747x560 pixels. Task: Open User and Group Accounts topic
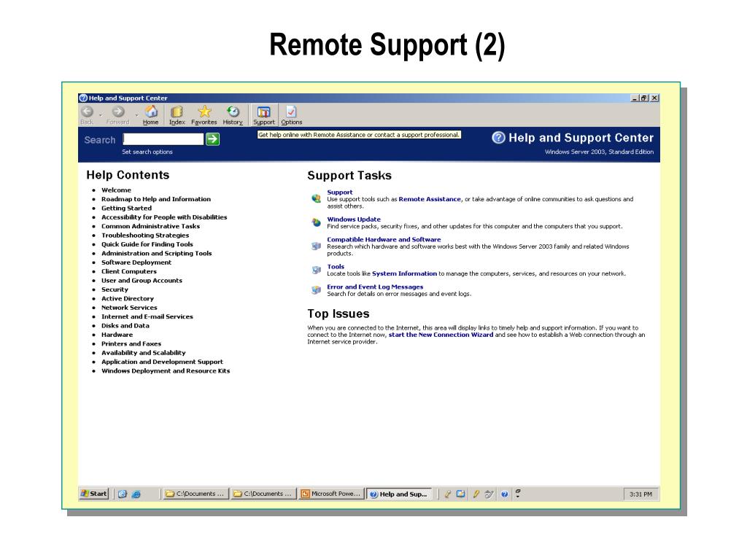click(142, 281)
